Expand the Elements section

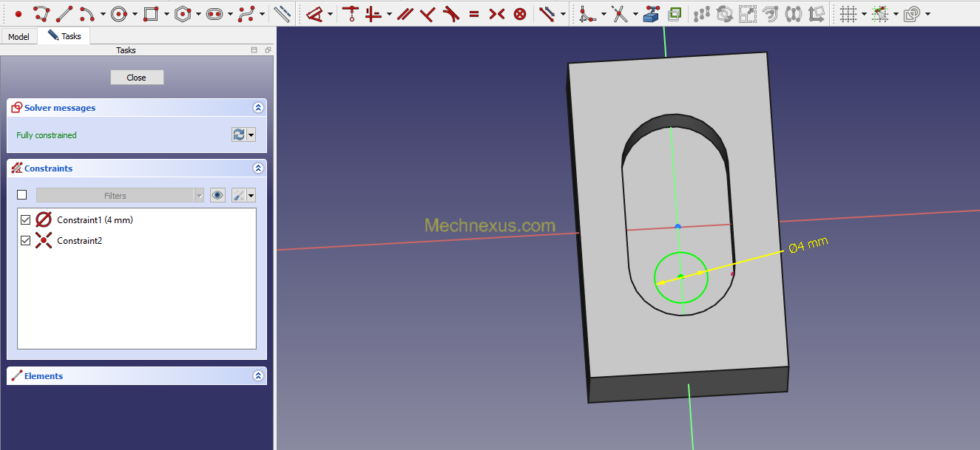pyautogui.click(x=258, y=376)
